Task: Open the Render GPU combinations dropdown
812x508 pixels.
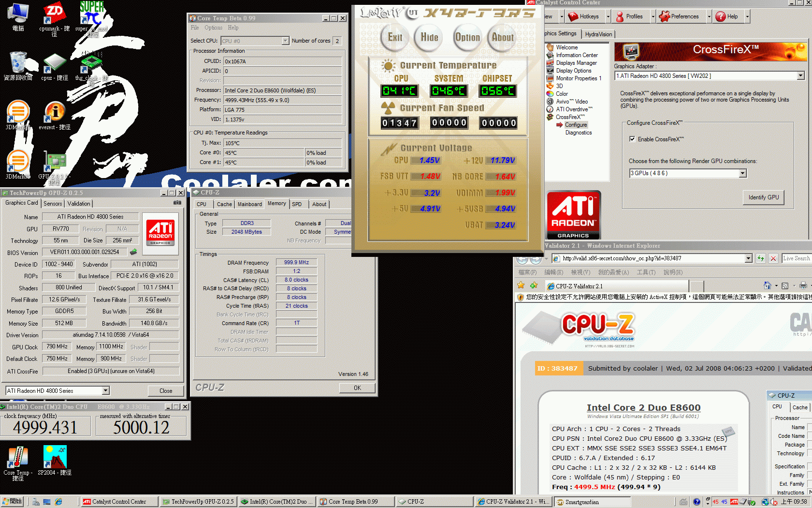Action: click(743, 173)
